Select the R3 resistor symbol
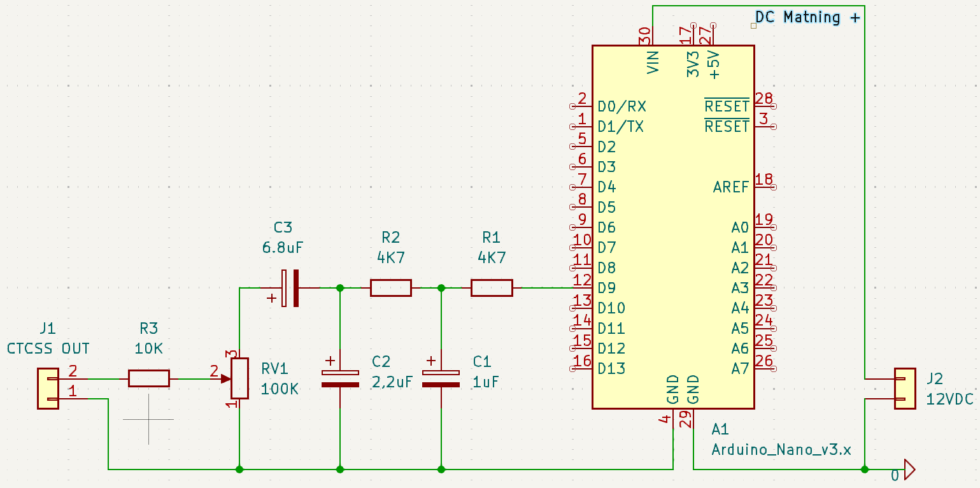Screen dimensions: 980x488 coord(149,378)
